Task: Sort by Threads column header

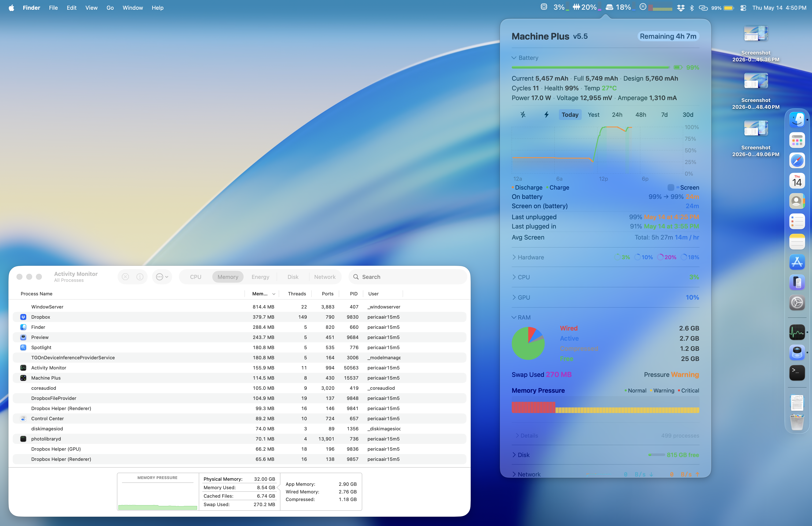Action: [297, 293]
